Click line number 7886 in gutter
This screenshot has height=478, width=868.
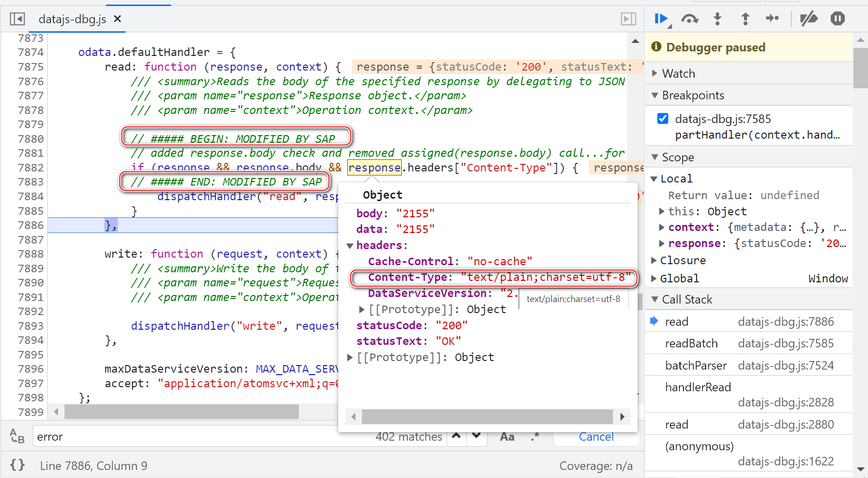tap(31, 225)
